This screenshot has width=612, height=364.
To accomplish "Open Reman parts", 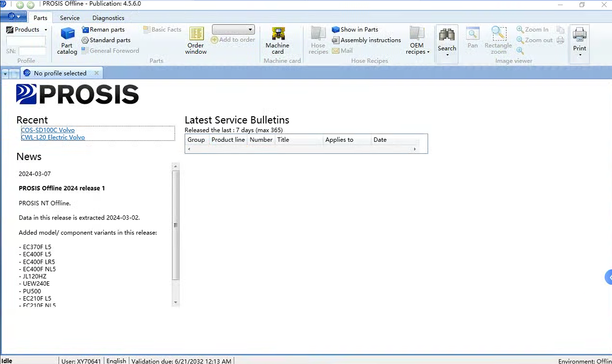I will [x=103, y=29].
